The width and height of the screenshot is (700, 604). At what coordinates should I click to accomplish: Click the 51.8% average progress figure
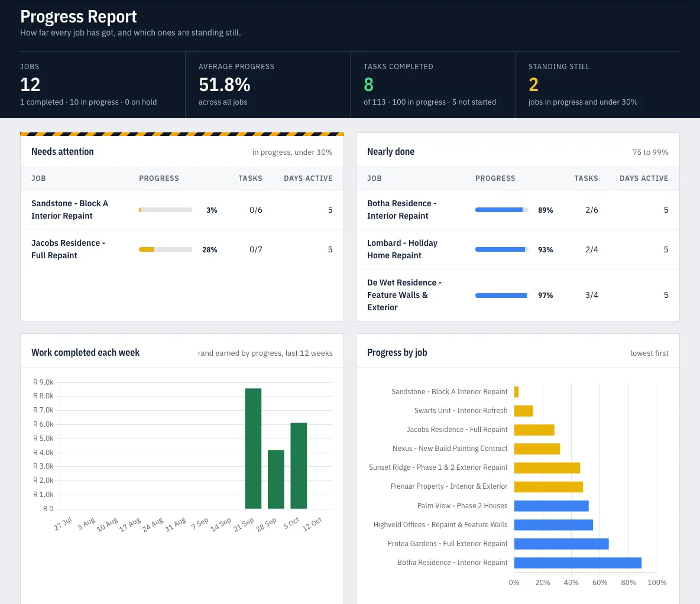pyautogui.click(x=224, y=85)
